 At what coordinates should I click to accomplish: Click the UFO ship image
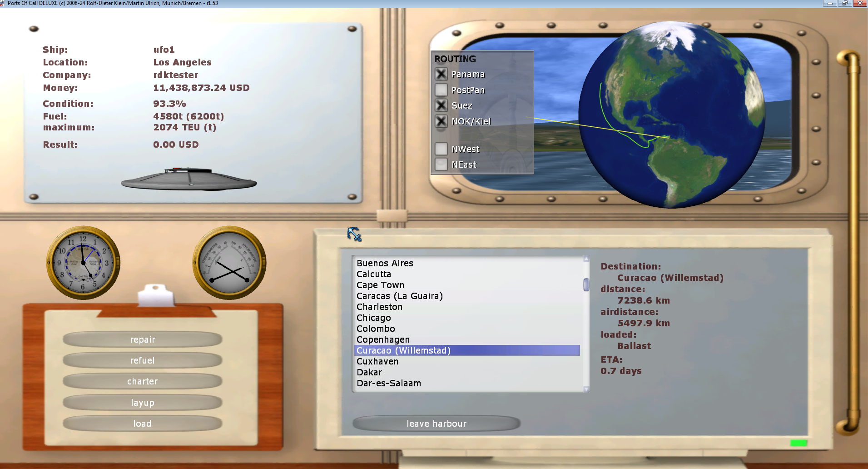pos(189,179)
